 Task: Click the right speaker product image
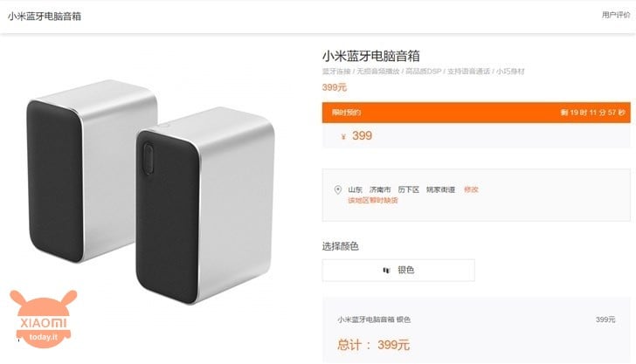coord(205,205)
